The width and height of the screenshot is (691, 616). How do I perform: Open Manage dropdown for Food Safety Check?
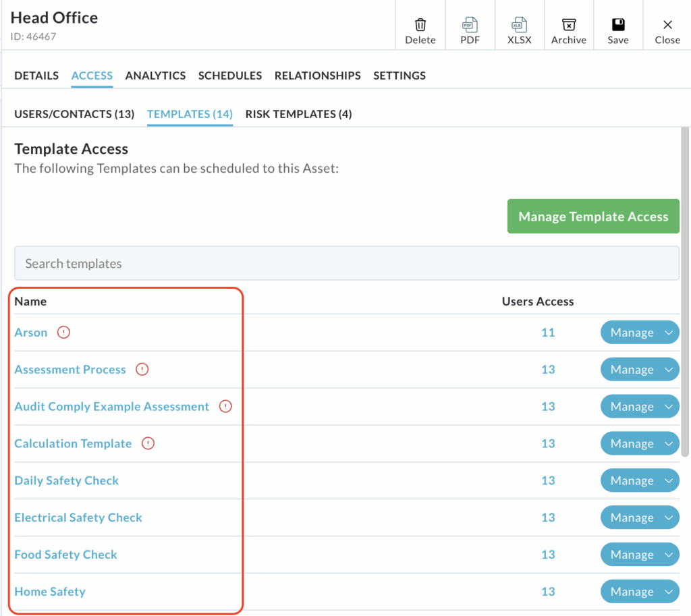669,555
